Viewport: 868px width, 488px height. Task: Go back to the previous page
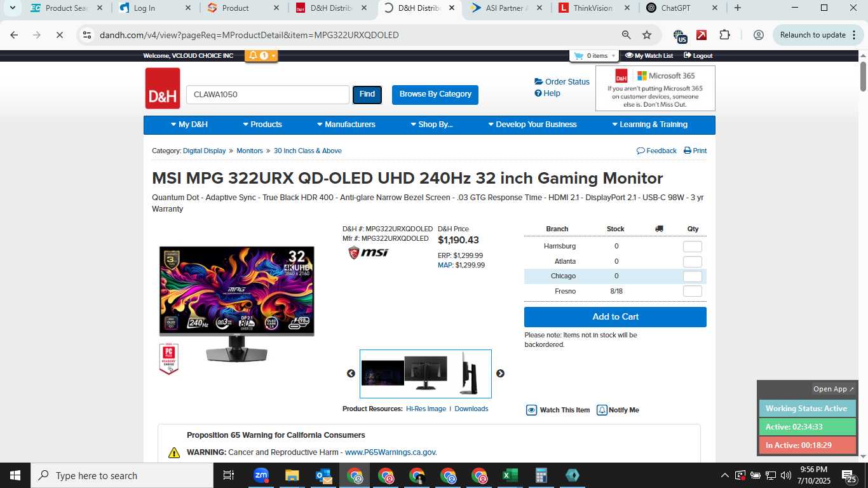tap(14, 35)
